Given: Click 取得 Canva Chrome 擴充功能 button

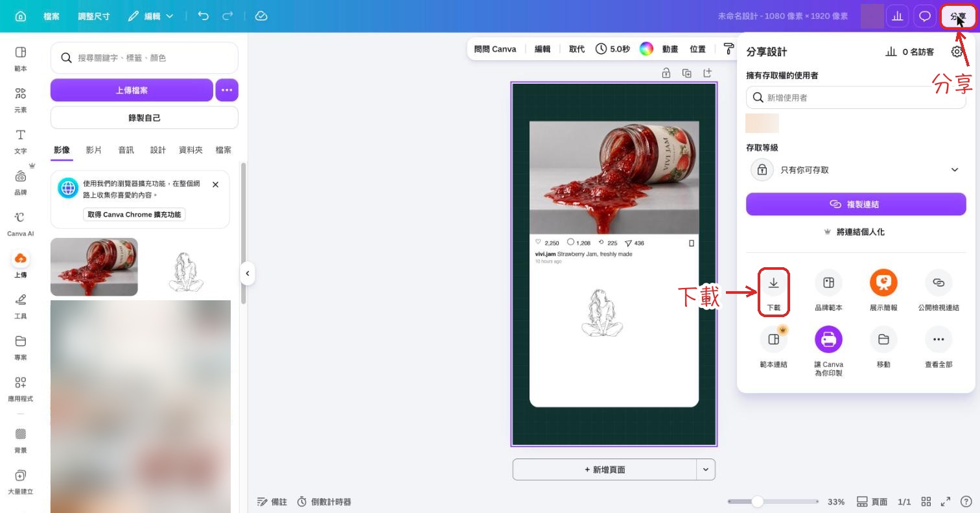Looking at the screenshot, I should tap(134, 215).
